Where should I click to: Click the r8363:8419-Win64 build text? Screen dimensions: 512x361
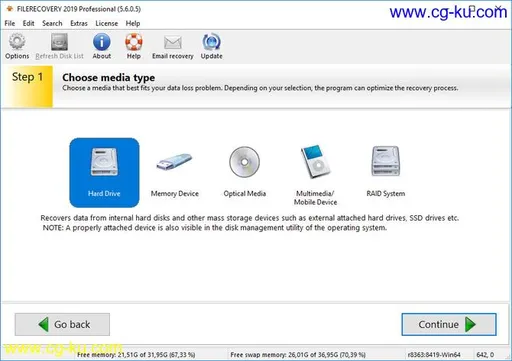click(x=434, y=355)
